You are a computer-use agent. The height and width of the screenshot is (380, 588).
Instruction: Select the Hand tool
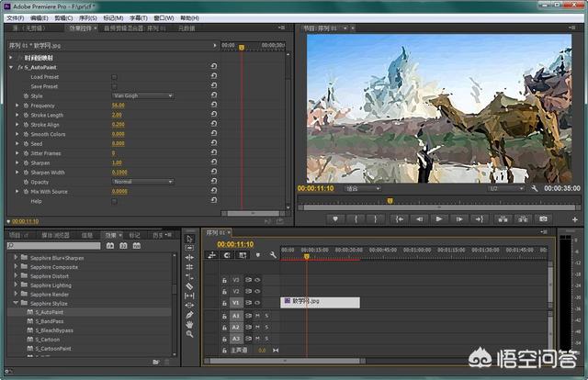coord(190,325)
